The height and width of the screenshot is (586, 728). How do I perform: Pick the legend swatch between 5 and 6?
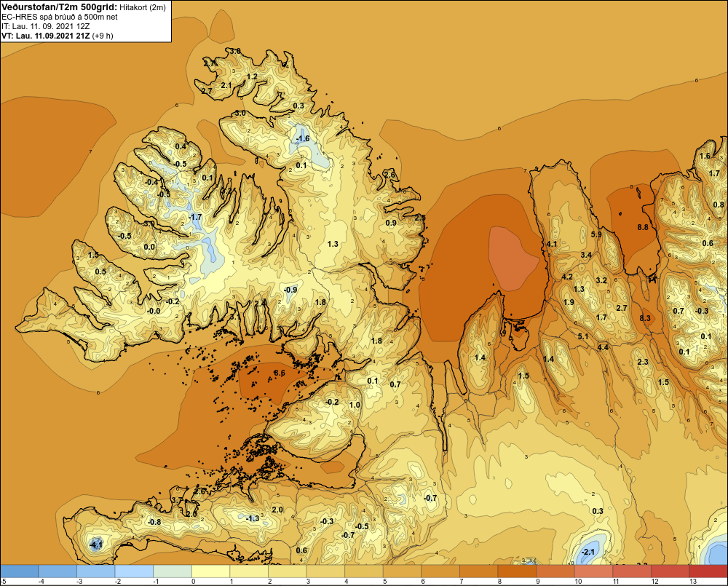[x=403, y=571]
